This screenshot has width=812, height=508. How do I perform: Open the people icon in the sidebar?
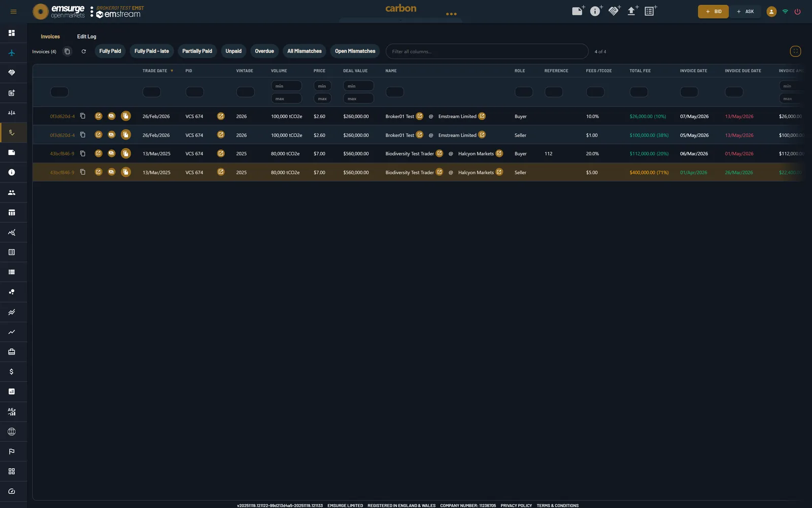(x=12, y=193)
